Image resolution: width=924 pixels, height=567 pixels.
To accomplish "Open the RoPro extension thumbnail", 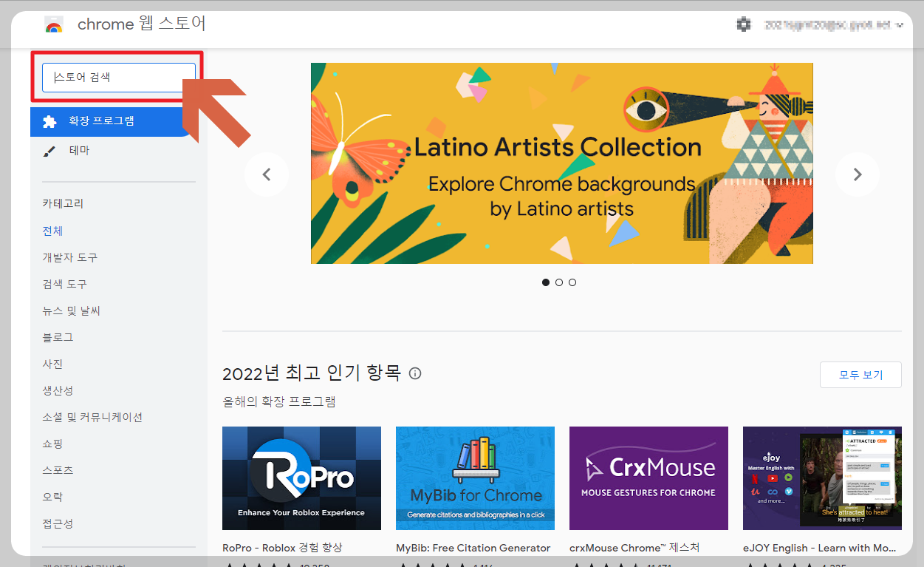I will (x=301, y=478).
